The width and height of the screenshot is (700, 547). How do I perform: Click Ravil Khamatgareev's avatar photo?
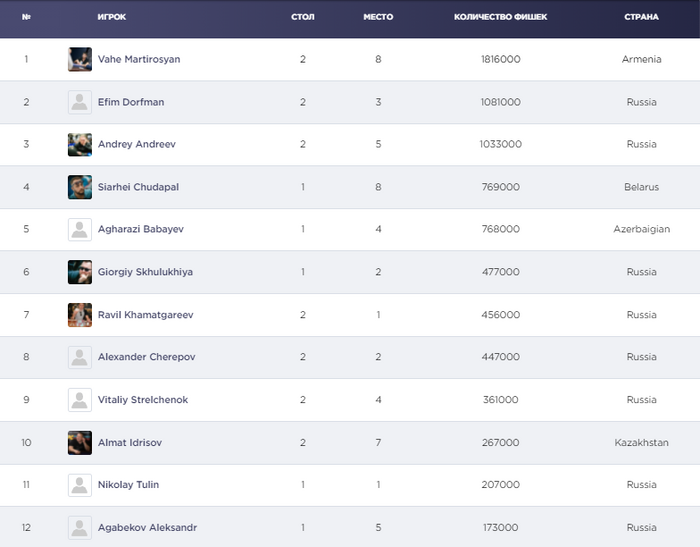80,315
